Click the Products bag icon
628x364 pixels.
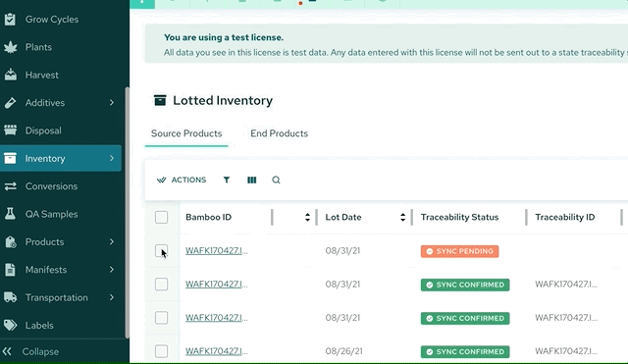(x=11, y=242)
